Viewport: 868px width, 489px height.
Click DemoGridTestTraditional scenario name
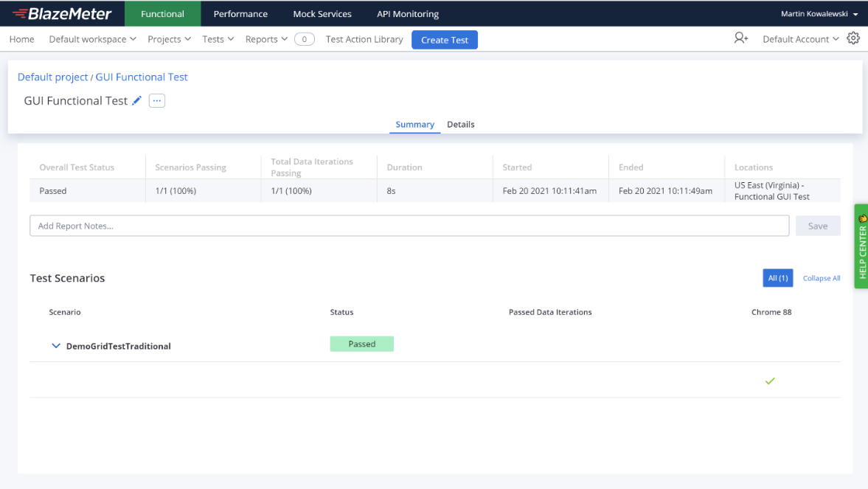[119, 346]
